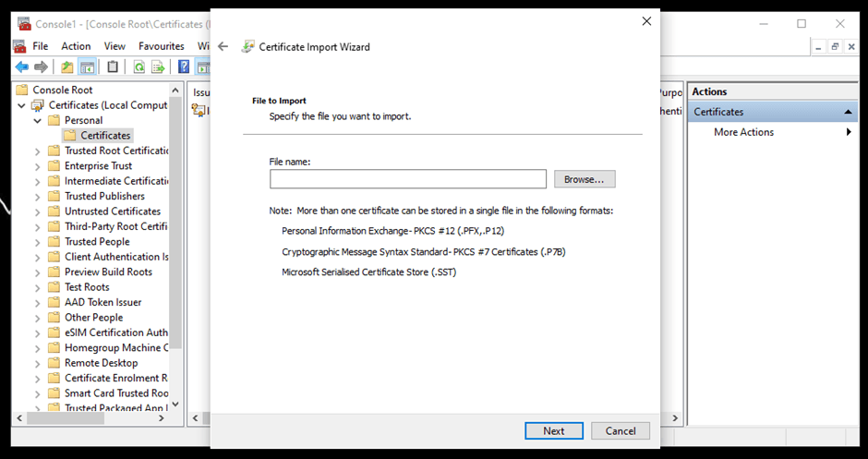Click the File name input field
This screenshot has width=868, height=459.
[408, 179]
